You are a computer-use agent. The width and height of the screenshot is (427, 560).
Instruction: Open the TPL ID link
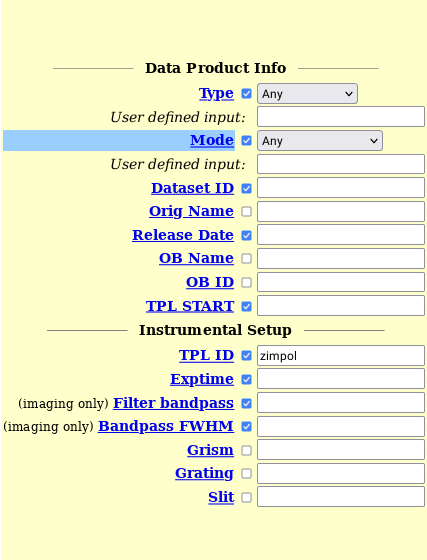coord(206,355)
